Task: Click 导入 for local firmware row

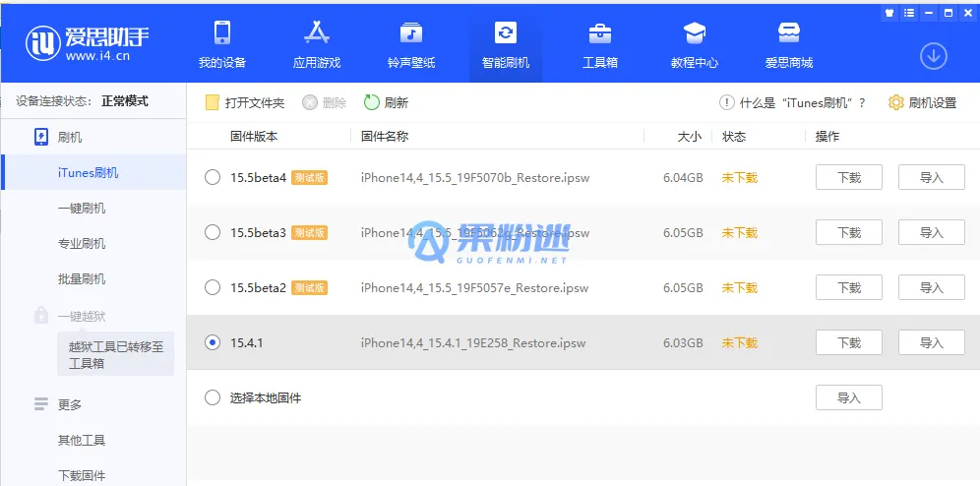Action: point(849,397)
